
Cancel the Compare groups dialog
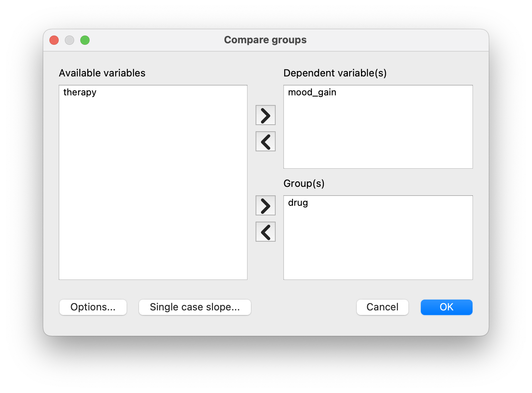tap(382, 307)
